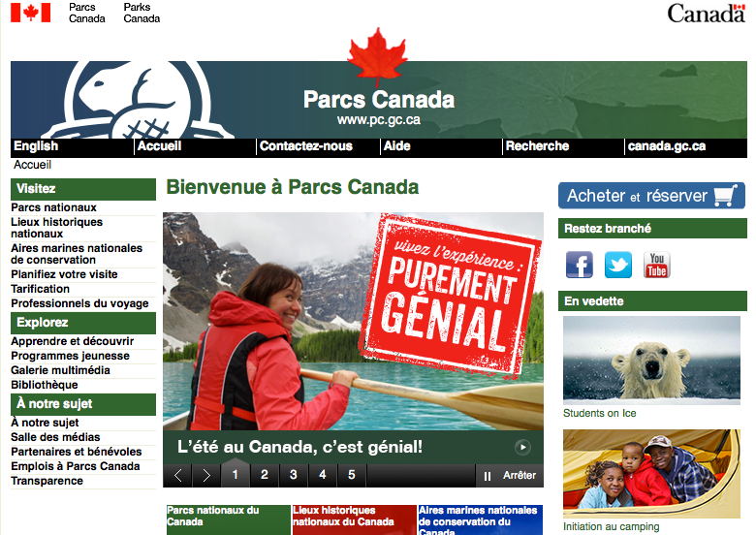This screenshot has height=535, width=756.
Task: Open Recherche in the black navigation bar
Action: (x=537, y=146)
